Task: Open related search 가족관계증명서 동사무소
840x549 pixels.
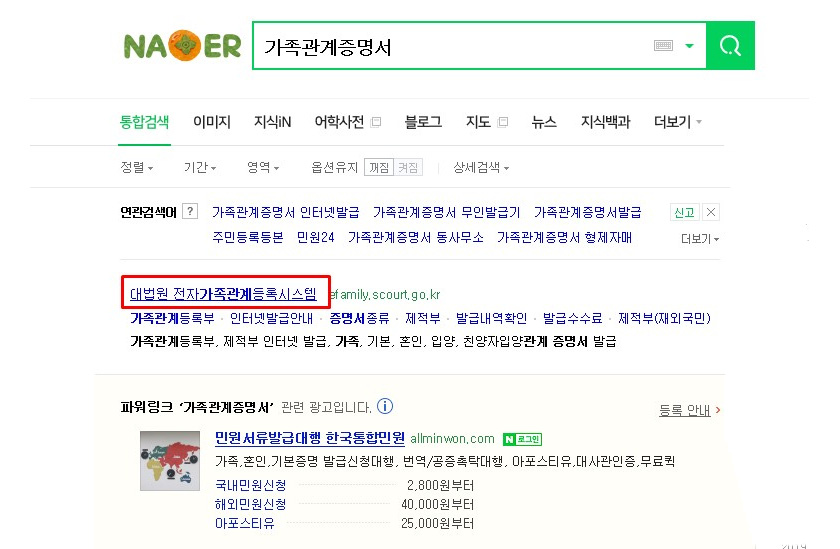Action: 416,237
